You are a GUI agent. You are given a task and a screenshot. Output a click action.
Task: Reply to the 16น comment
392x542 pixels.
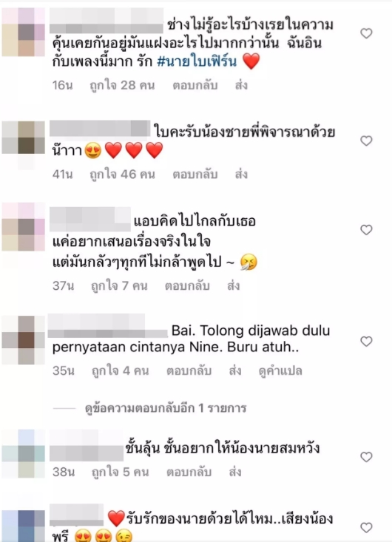tap(195, 85)
